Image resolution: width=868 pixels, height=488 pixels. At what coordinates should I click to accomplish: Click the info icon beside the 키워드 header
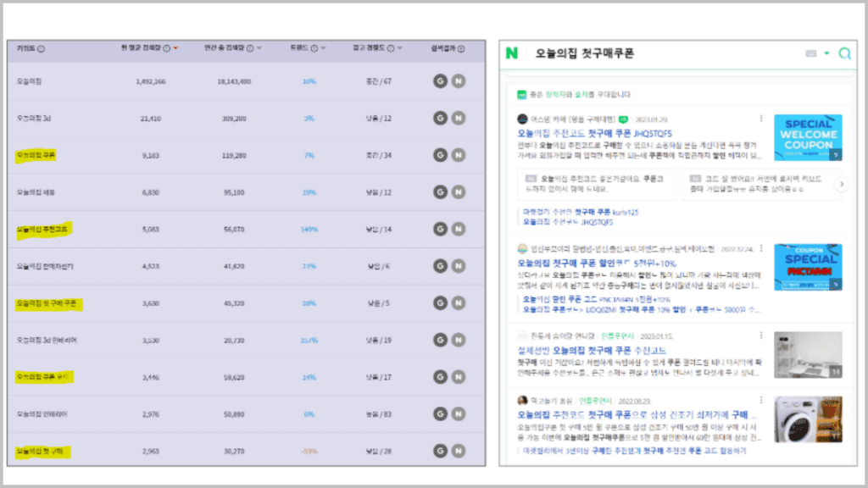[41, 48]
